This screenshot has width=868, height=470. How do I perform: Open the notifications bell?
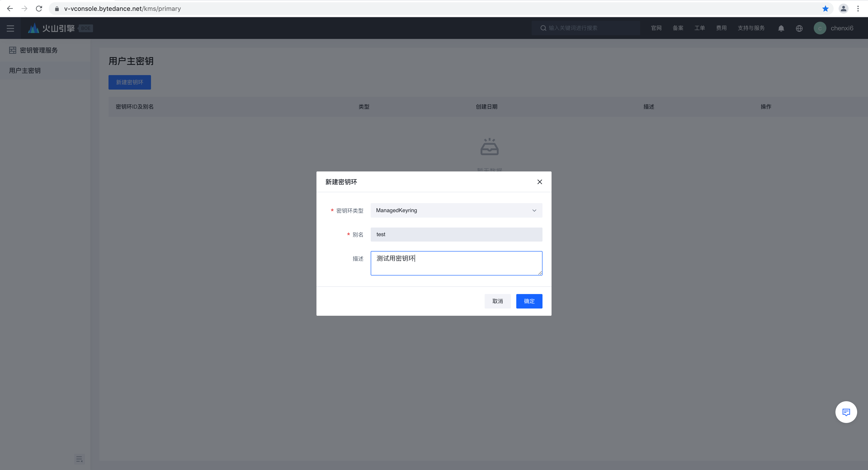(781, 28)
